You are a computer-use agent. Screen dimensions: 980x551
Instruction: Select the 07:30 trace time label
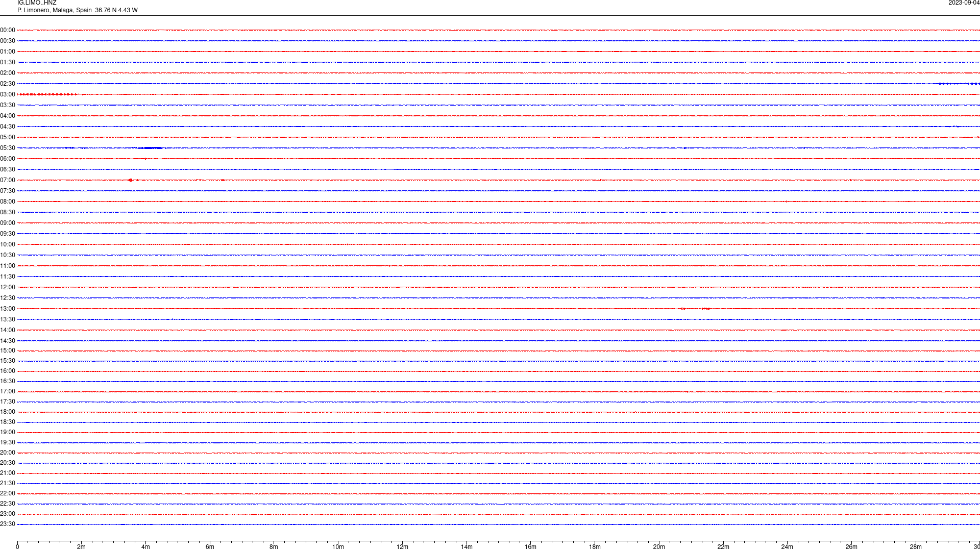pyautogui.click(x=8, y=191)
